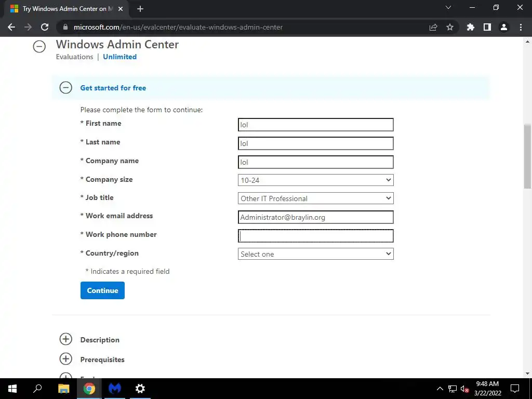This screenshot has height=399, width=532.
Task: Switch to Chrome in taskbar
Action: 89,389
